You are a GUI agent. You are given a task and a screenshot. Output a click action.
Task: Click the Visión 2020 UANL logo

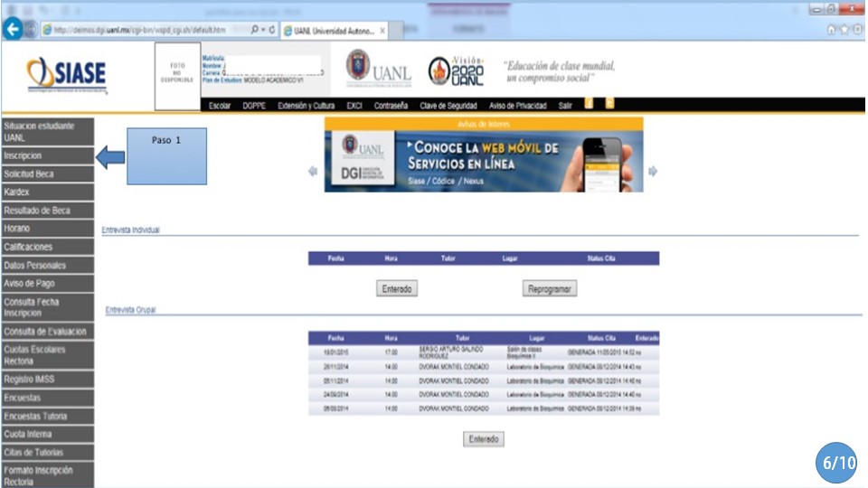pyautogui.click(x=456, y=70)
